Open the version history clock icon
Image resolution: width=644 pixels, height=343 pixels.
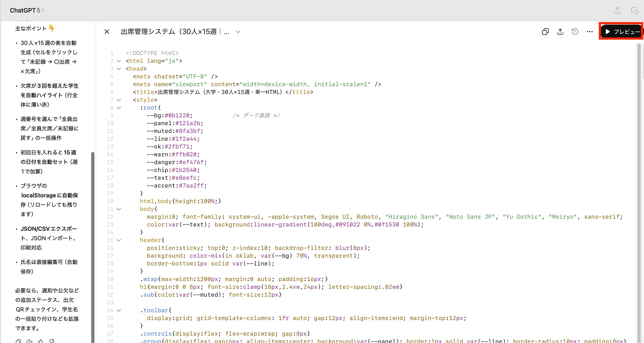click(575, 32)
